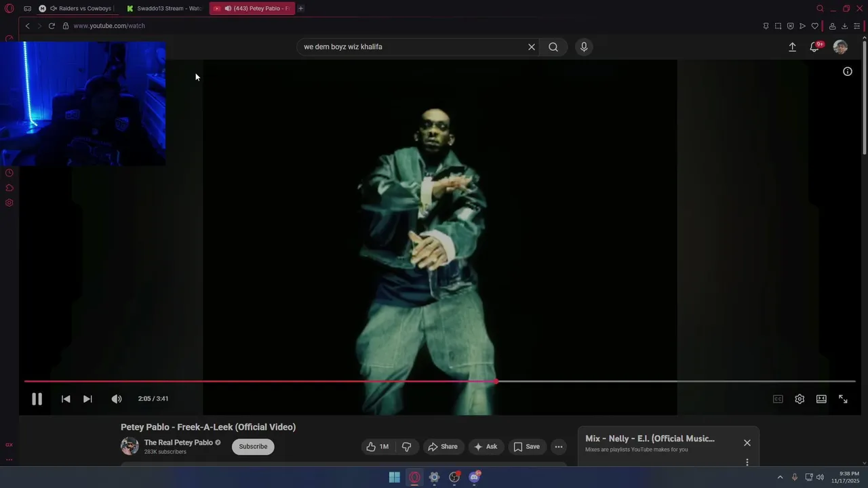This screenshot has width=868, height=488.
Task: Bookmark page with heart icon
Action: [x=814, y=26]
